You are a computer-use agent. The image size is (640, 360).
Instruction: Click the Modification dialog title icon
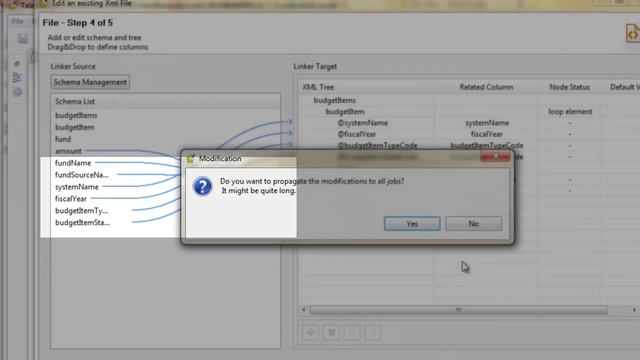(x=191, y=159)
